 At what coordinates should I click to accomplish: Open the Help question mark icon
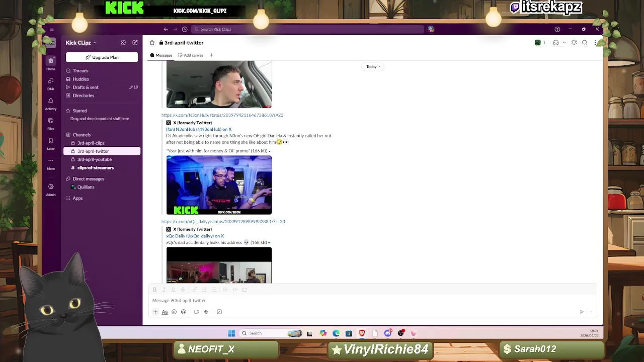(x=557, y=29)
